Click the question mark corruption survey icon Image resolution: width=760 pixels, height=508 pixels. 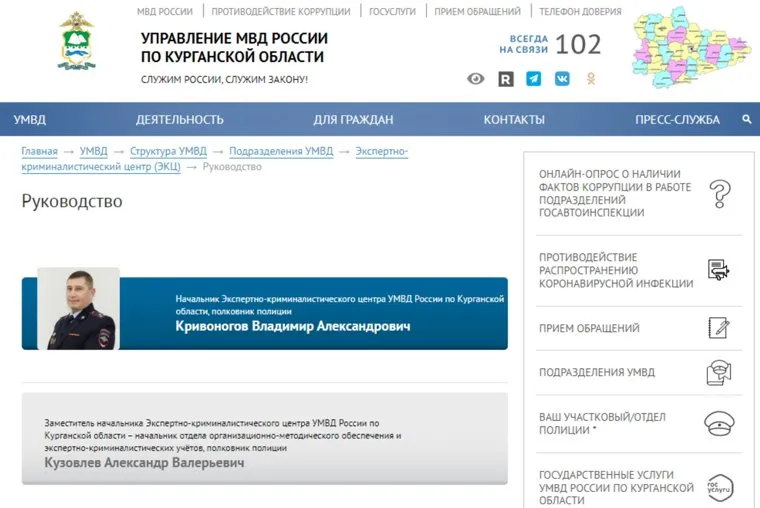pos(719,193)
